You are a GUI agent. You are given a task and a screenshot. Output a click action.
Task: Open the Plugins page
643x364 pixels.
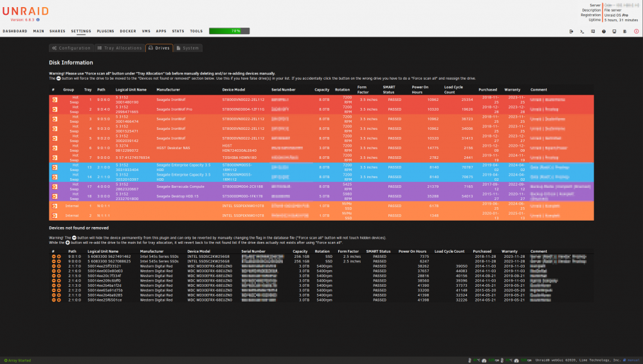[x=105, y=31]
